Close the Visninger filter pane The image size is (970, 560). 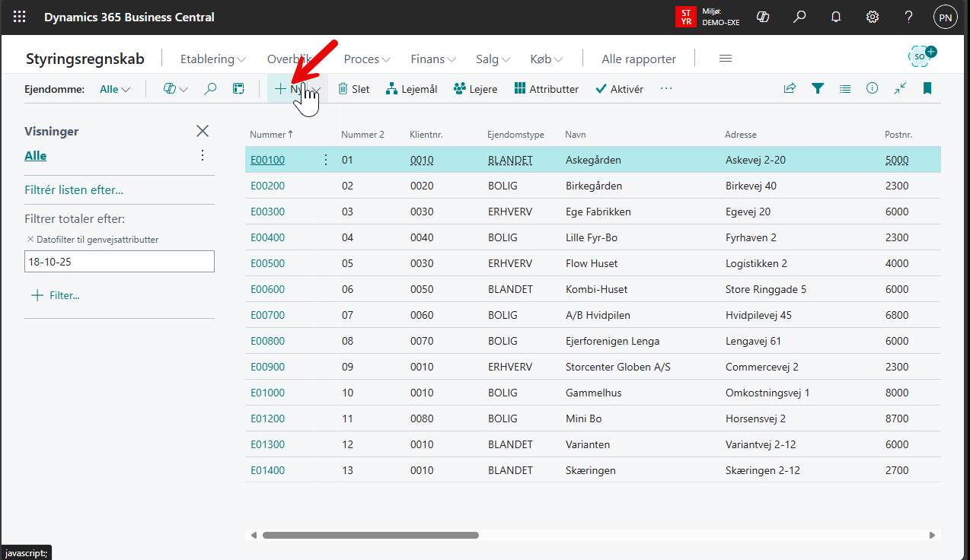pyautogui.click(x=203, y=131)
